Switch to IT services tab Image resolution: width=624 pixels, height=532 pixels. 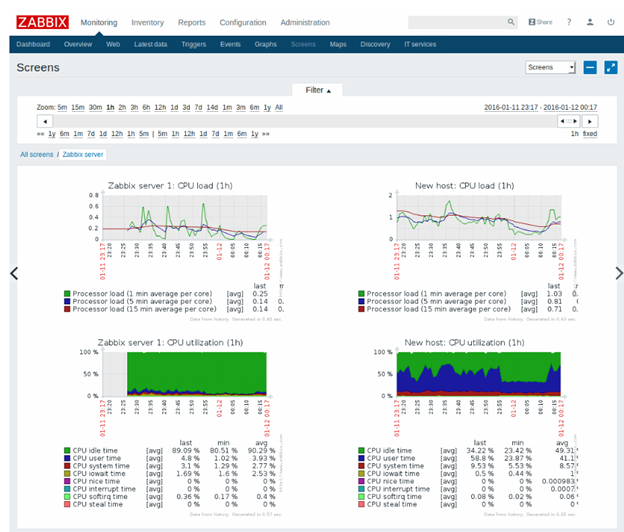click(420, 44)
